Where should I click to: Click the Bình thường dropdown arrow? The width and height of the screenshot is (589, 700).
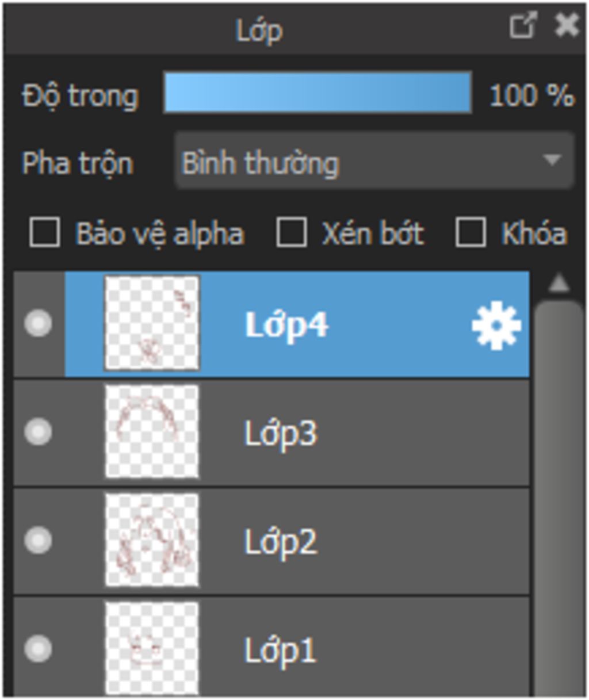coord(552,160)
